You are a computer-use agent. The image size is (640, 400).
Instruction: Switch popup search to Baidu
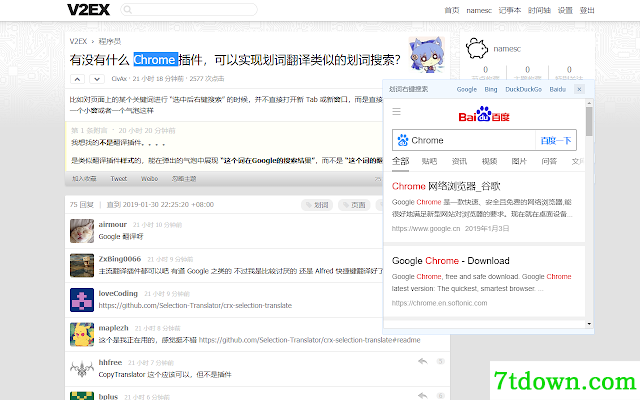coord(558,89)
